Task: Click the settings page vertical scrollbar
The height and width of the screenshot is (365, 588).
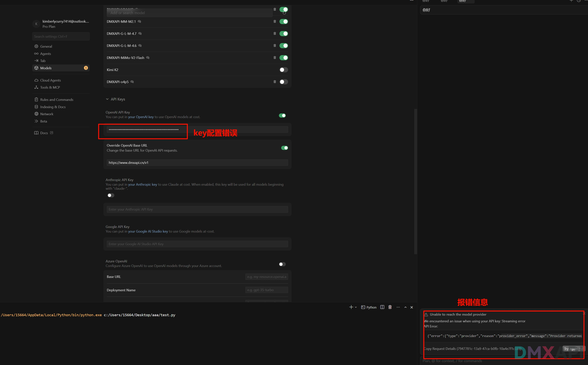Action: click(x=415, y=181)
